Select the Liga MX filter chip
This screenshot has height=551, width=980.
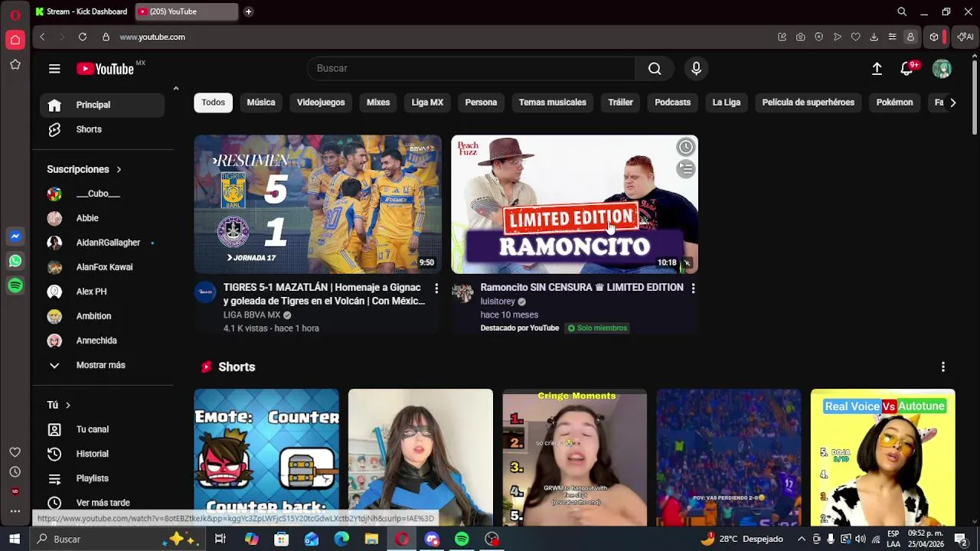(427, 103)
